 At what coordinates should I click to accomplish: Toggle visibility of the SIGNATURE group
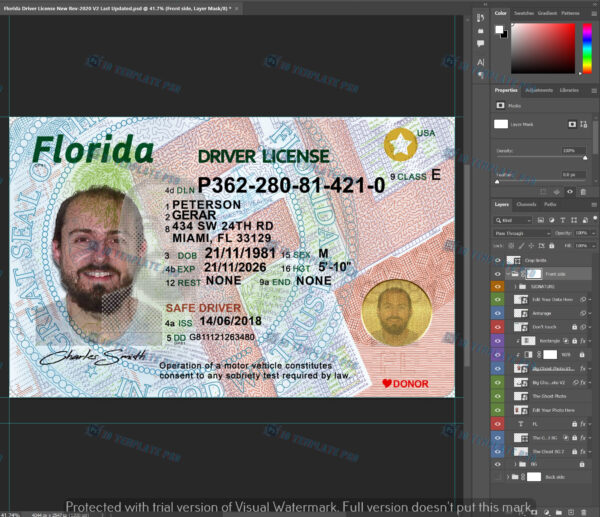pyautogui.click(x=498, y=286)
